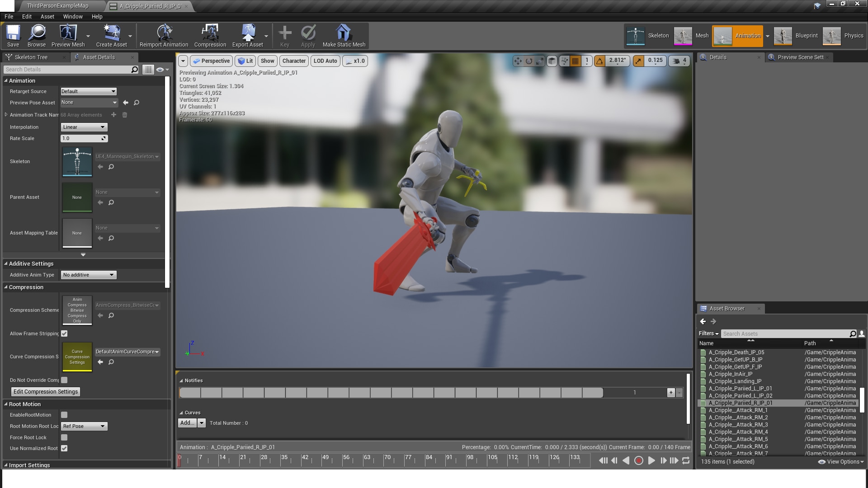Switch to Skeleton editor mode
The height and width of the screenshot is (488, 868).
point(648,36)
